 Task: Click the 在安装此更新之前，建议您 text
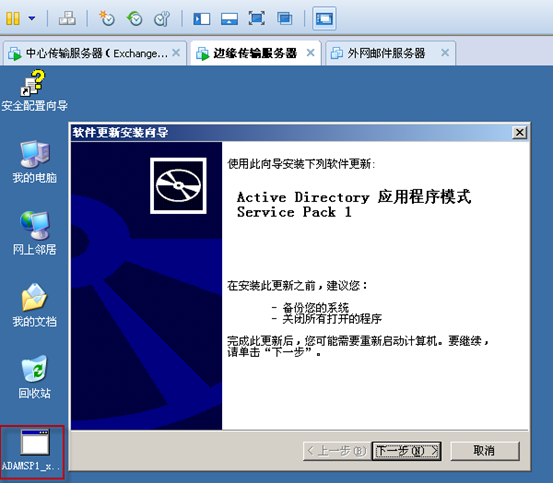point(297,286)
